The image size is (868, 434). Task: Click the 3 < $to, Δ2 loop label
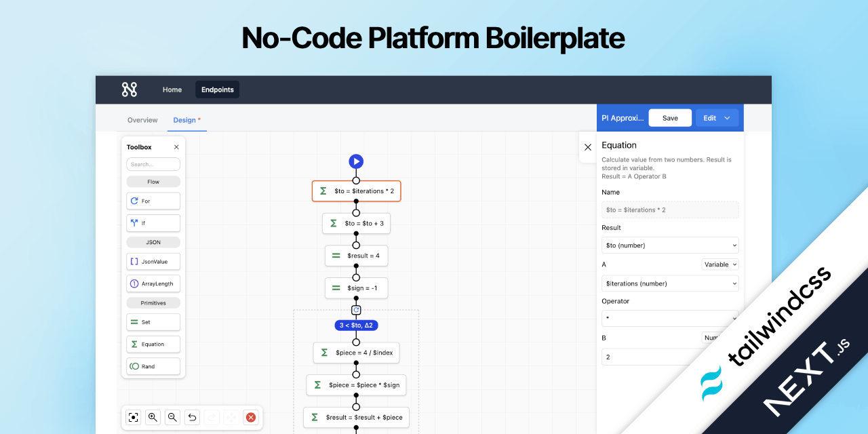[356, 325]
